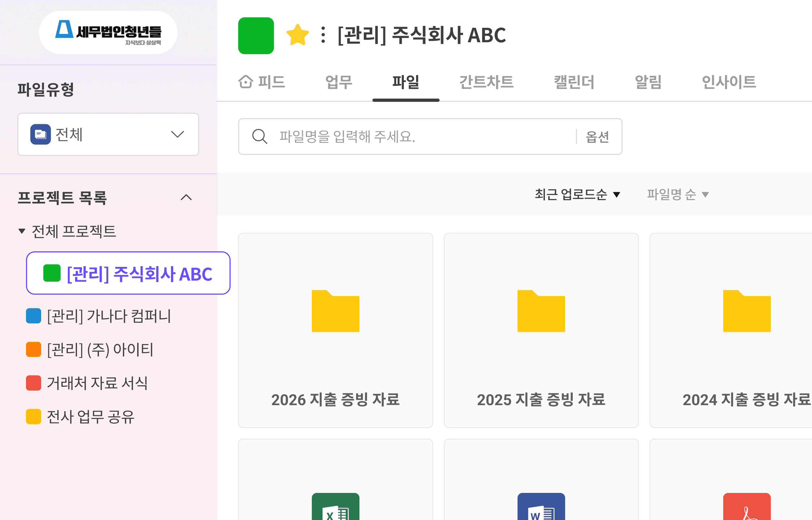Click the green project color square in header
812x520 pixels.
[256, 36]
